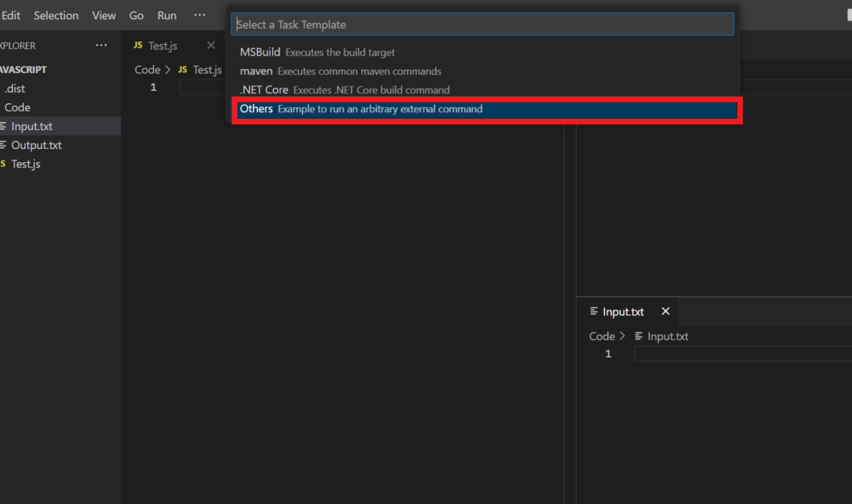Open the Run menu
The height and width of the screenshot is (504, 852).
click(x=166, y=16)
